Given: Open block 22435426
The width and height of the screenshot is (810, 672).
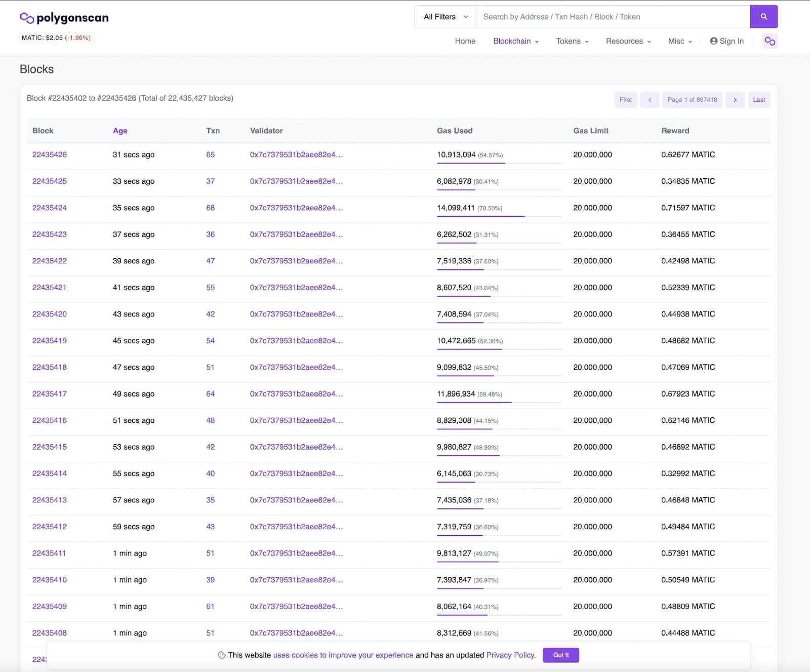Looking at the screenshot, I should coord(50,154).
